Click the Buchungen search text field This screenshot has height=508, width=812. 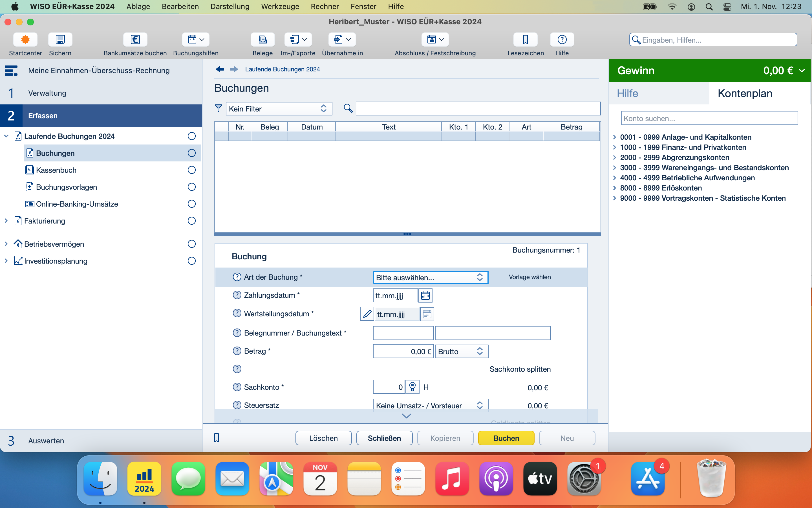(x=478, y=109)
